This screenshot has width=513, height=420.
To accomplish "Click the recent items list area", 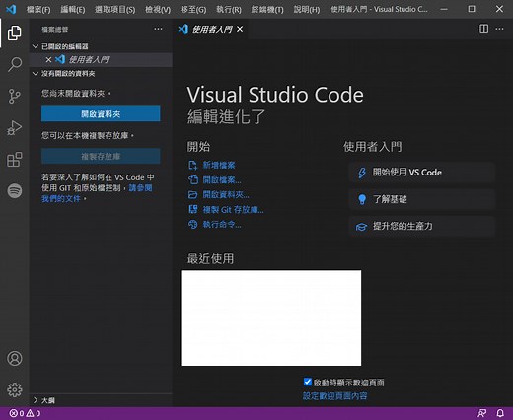I will click(271, 317).
